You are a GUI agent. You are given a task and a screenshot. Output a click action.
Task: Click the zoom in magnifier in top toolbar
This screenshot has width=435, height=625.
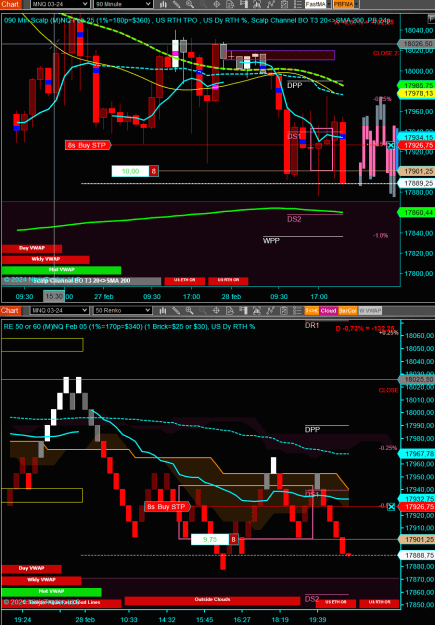(190, 4)
